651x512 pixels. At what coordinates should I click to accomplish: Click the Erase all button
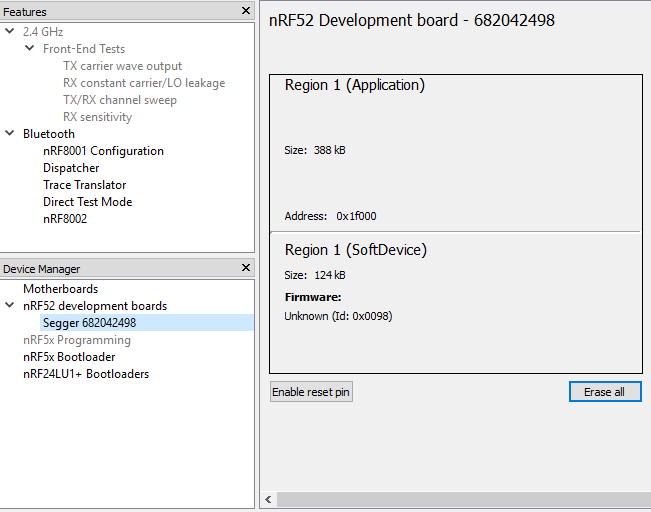(x=605, y=392)
